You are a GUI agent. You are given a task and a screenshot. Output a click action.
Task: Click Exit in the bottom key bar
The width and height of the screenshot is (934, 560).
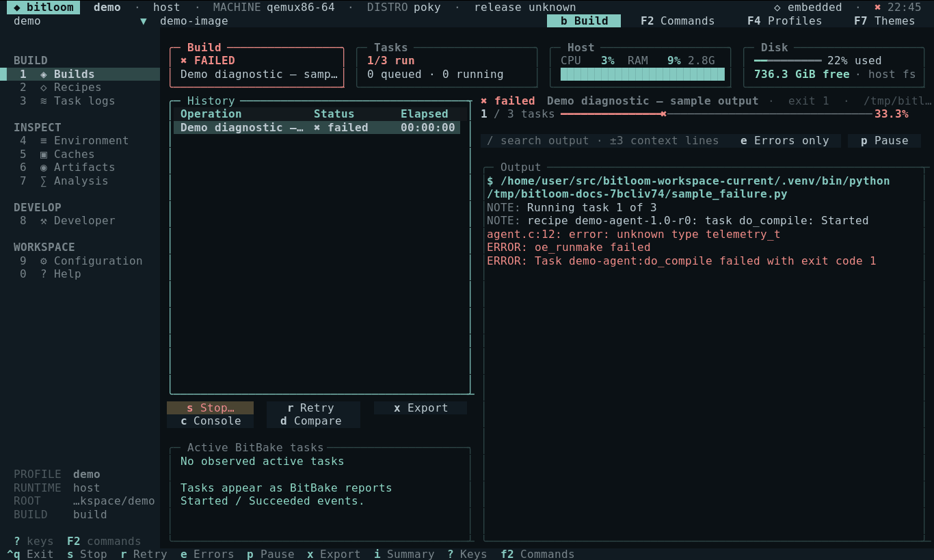coord(30,554)
